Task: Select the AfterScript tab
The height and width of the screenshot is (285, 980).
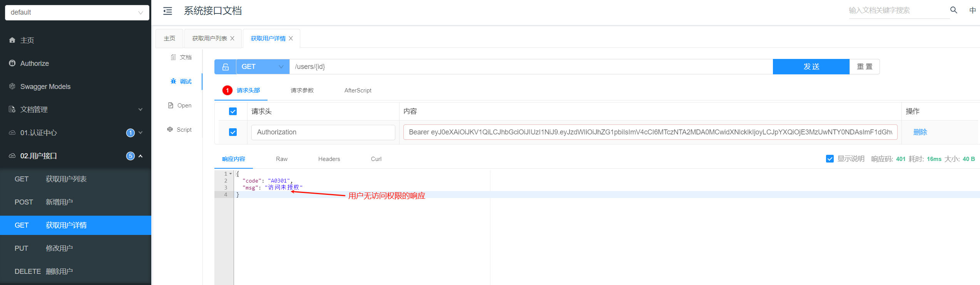Action: (358, 90)
